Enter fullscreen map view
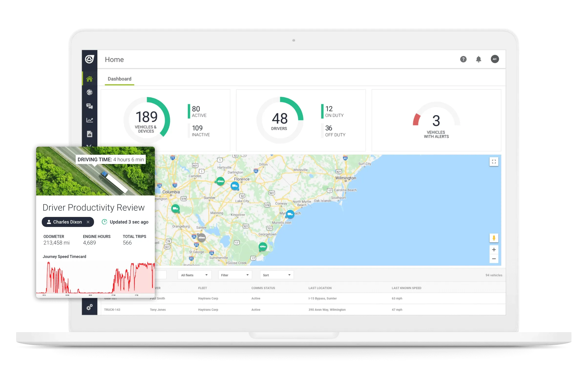This screenshot has width=588, height=368. tap(494, 161)
